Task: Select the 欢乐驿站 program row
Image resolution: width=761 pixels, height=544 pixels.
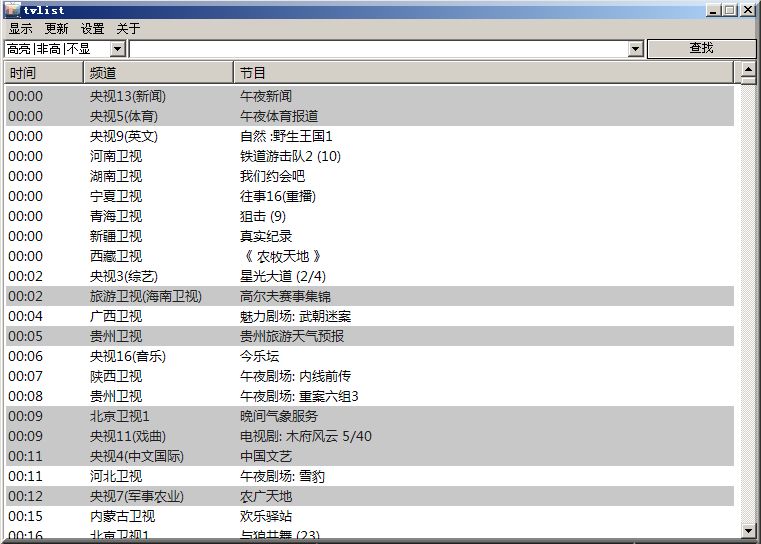Action: tap(369, 516)
